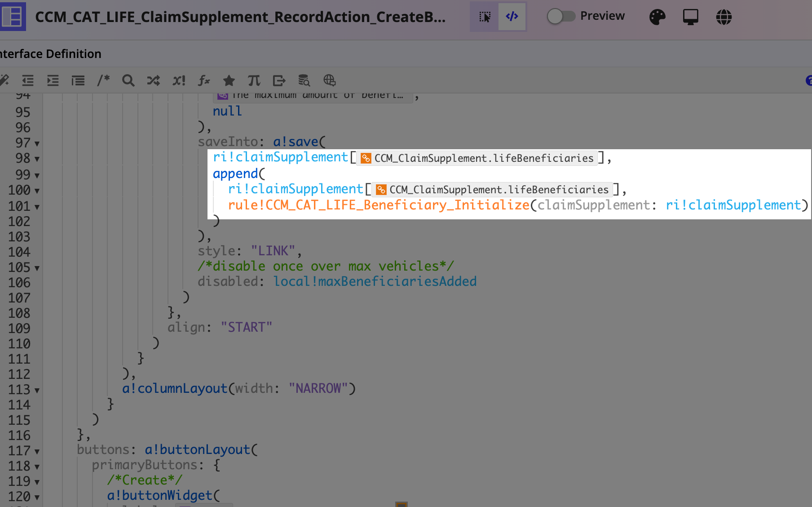Screen dimensions: 812x507
Task: Click the star toolbar icon
Action: [x=229, y=80]
